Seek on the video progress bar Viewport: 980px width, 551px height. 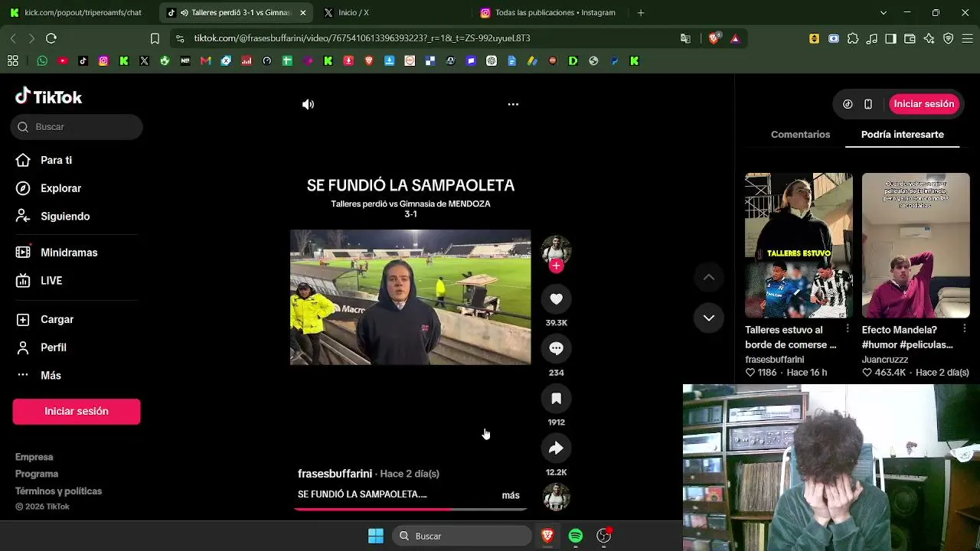point(410,509)
